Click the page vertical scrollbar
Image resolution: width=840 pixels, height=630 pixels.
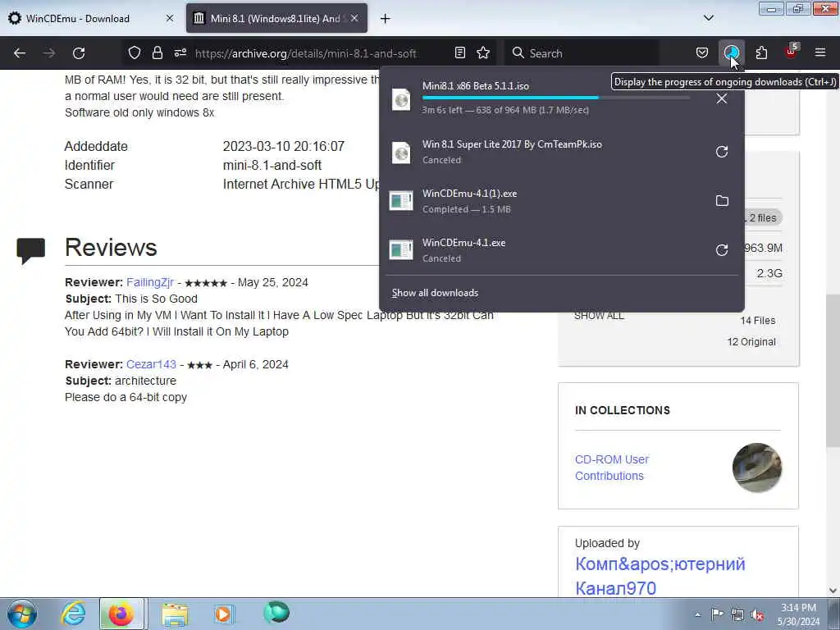pos(833,370)
